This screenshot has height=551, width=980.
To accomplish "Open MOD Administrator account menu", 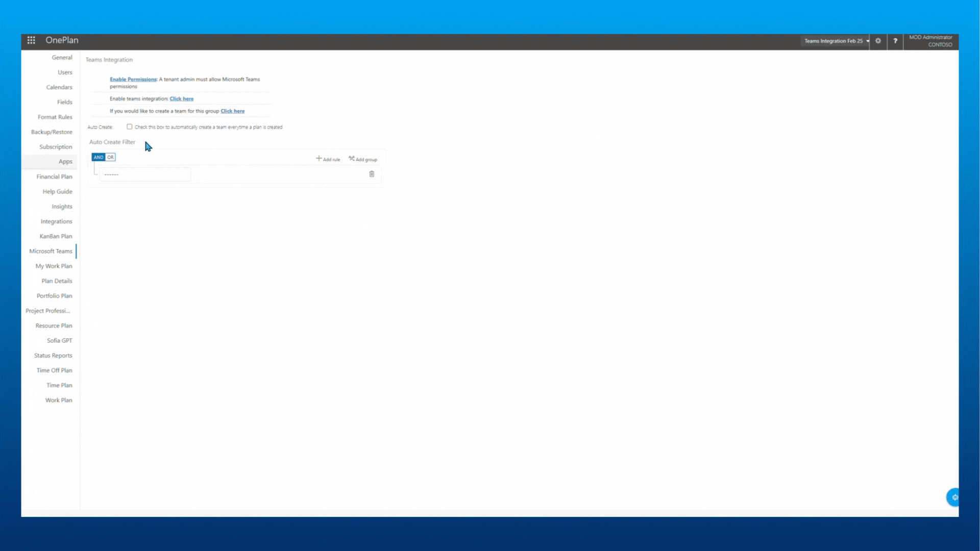I will click(x=930, y=41).
